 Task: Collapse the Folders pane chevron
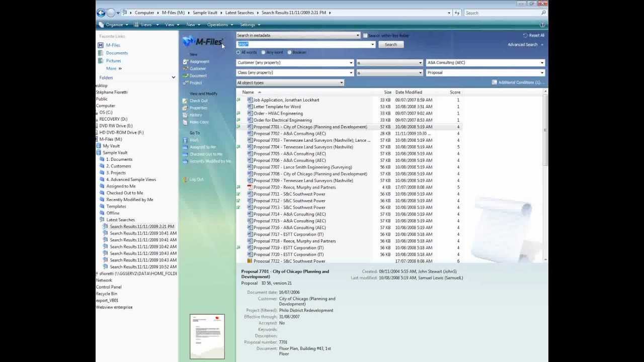click(174, 77)
